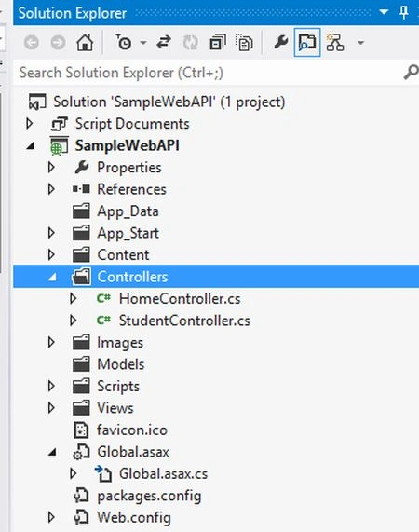
Task: Open Properties wrench icon in toolbar
Action: (281, 43)
